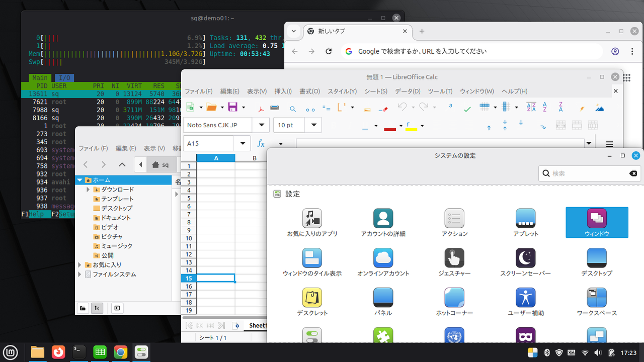Insert an image into the spreadsheet
Image resolution: width=644 pixels, height=362 pixels.
tap(600, 107)
